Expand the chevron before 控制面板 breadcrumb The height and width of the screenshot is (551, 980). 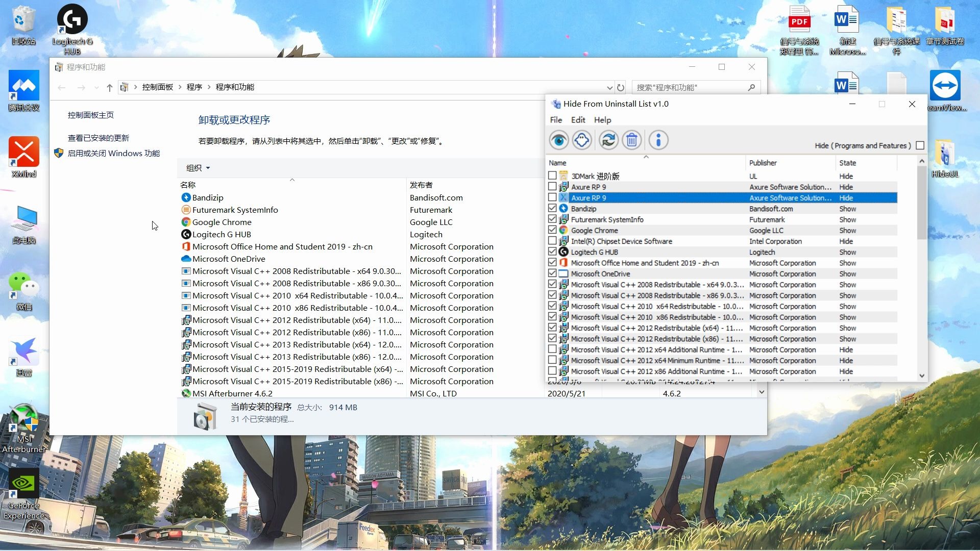click(136, 87)
